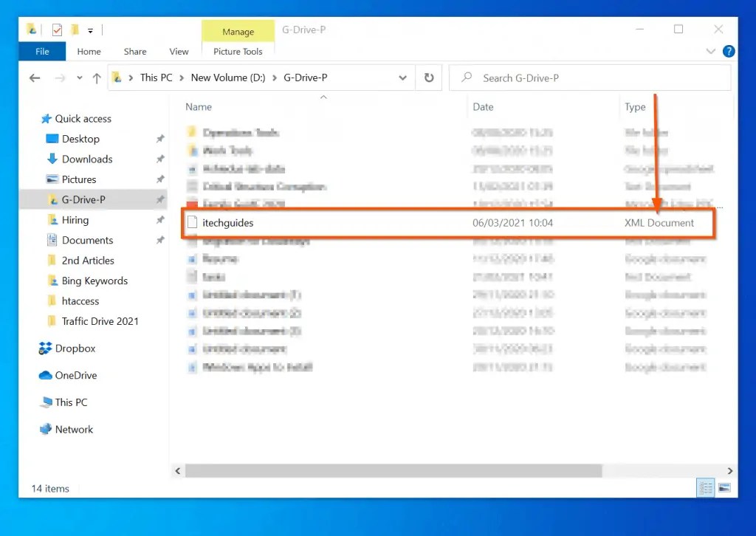
Task: Click the blue Help question mark icon
Action: (x=731, y=51)
